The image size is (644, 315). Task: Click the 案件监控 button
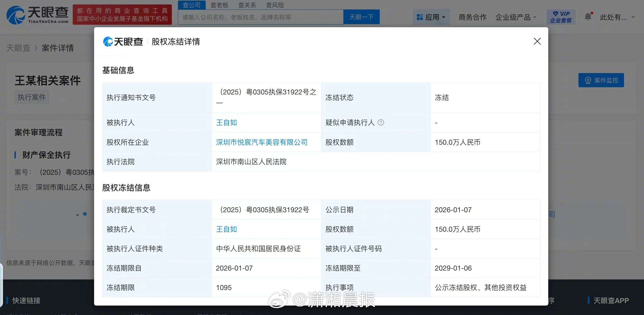tap(601, 80)
